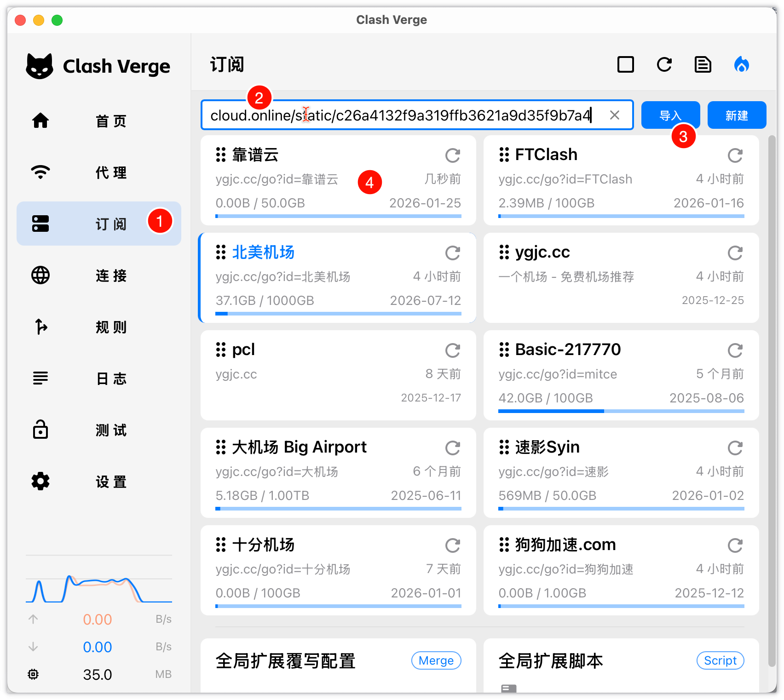Refresh the 靠谱云 subscription

(x=453, y=155)
